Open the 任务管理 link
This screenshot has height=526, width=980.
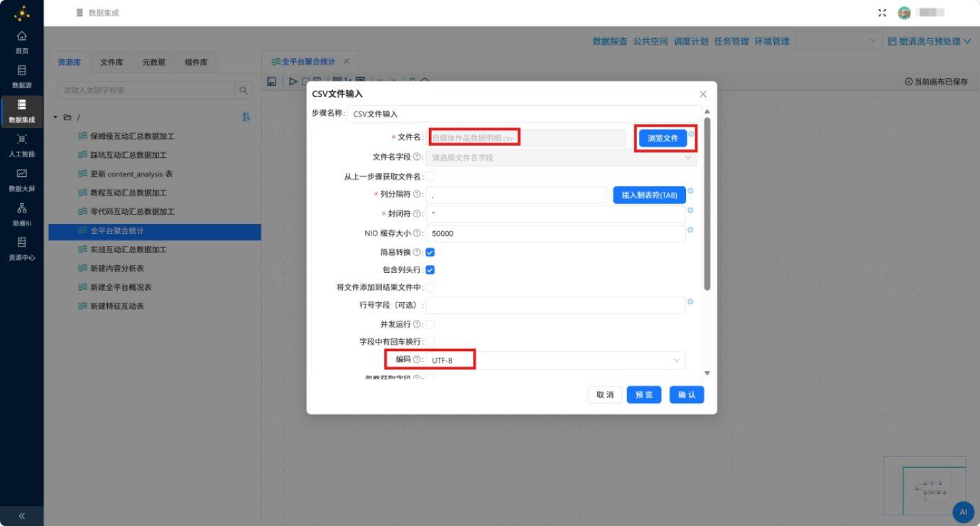(x=731, y=41)
